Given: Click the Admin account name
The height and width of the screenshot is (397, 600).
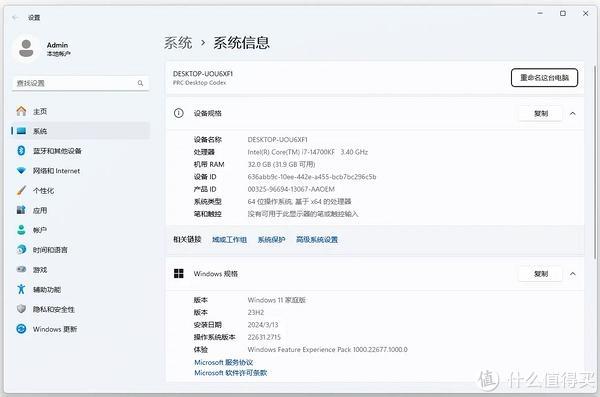Looking at the screenshot, I should (x=57, y=45).
